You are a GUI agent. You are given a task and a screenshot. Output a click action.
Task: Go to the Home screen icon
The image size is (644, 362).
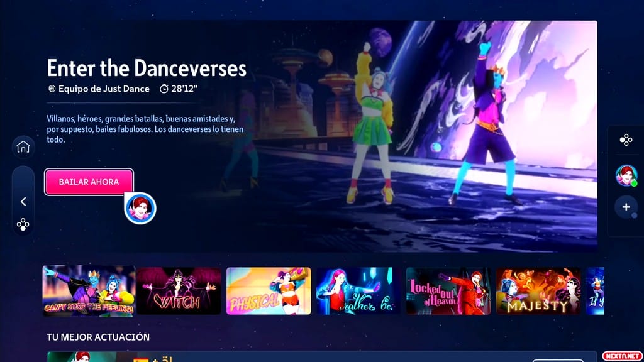click(x=23, y=148)
